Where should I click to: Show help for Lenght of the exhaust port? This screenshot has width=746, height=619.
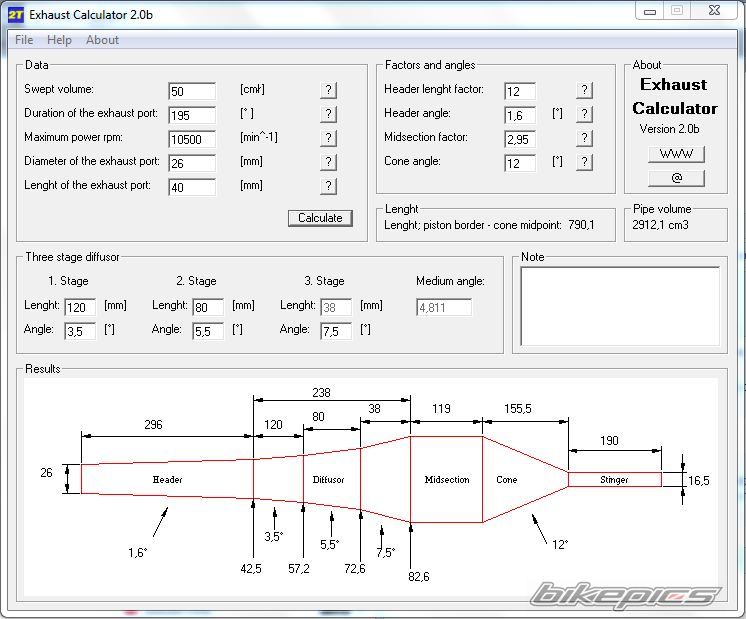point(328,186)
